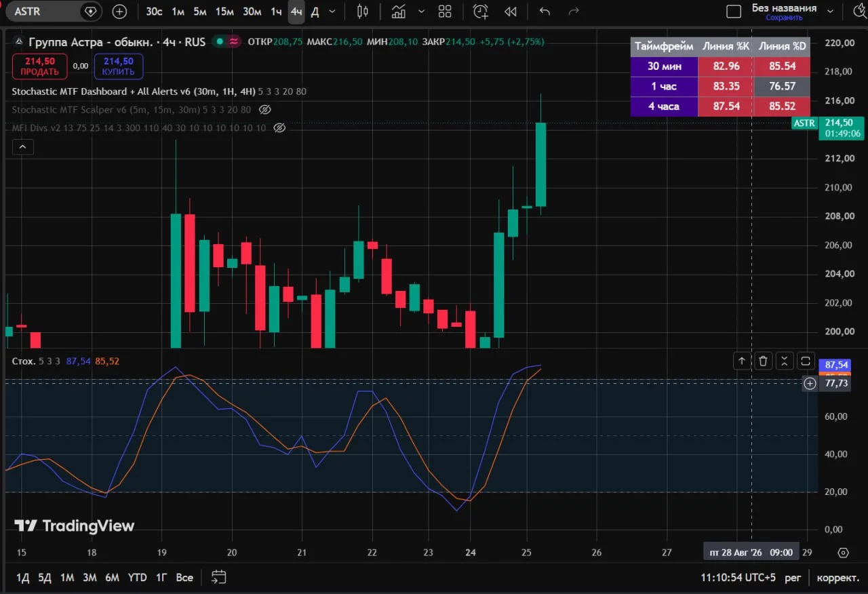Open the рег session type menu
Viewport: 868px width, 594px height.
(x=793, y=578)
